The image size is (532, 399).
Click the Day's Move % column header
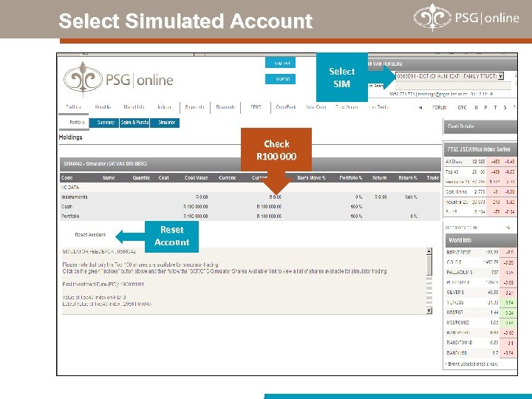click(x=311, y=178)
